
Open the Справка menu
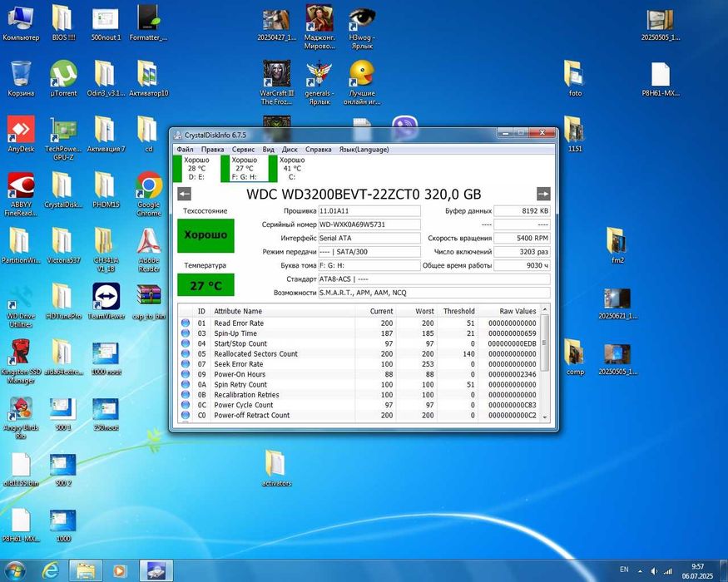pyautogui.click(x=319, y=150)
